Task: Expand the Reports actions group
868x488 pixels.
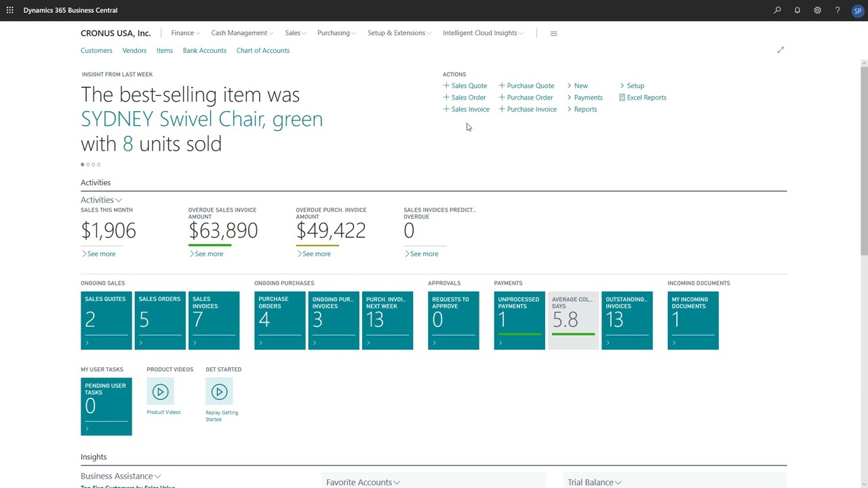Action: coord(583,109)
